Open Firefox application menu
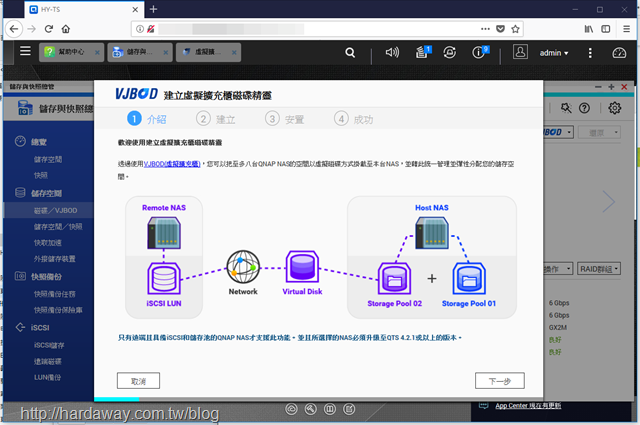 click(627, 29)
